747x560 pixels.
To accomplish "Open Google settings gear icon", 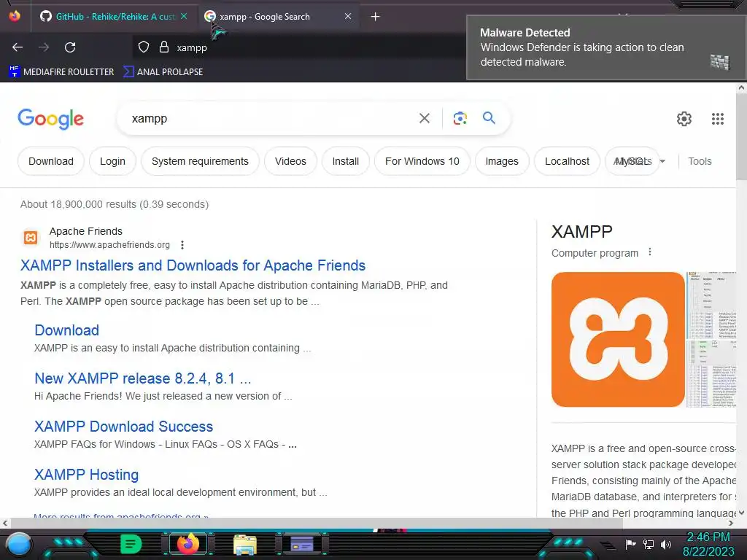I will [x=684, y=119].
